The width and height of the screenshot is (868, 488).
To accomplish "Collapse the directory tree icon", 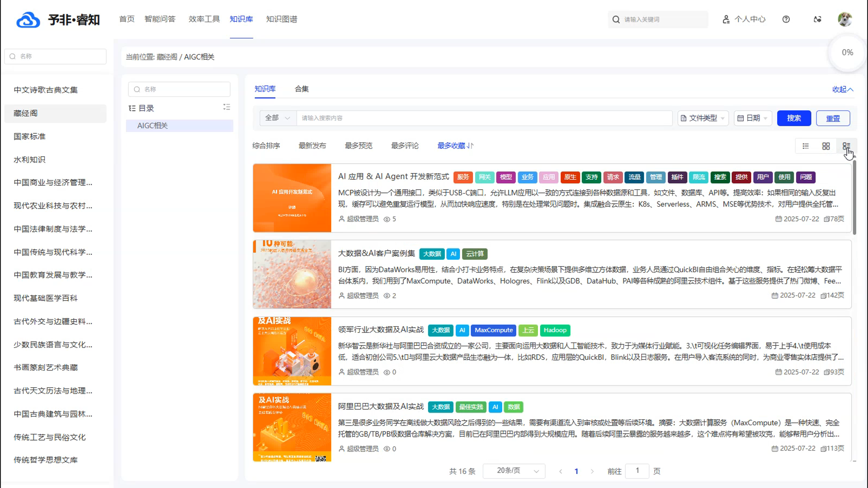I will click(x=226, y=107).
